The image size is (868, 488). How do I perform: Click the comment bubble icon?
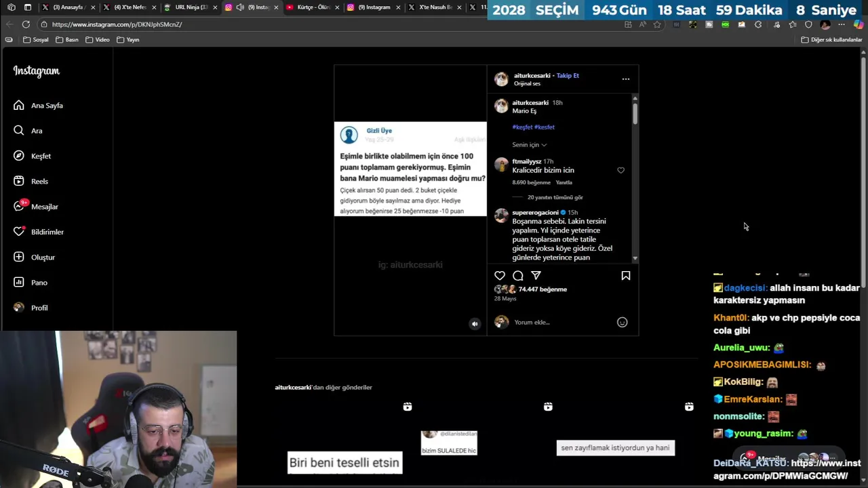(x=518, y=275)
